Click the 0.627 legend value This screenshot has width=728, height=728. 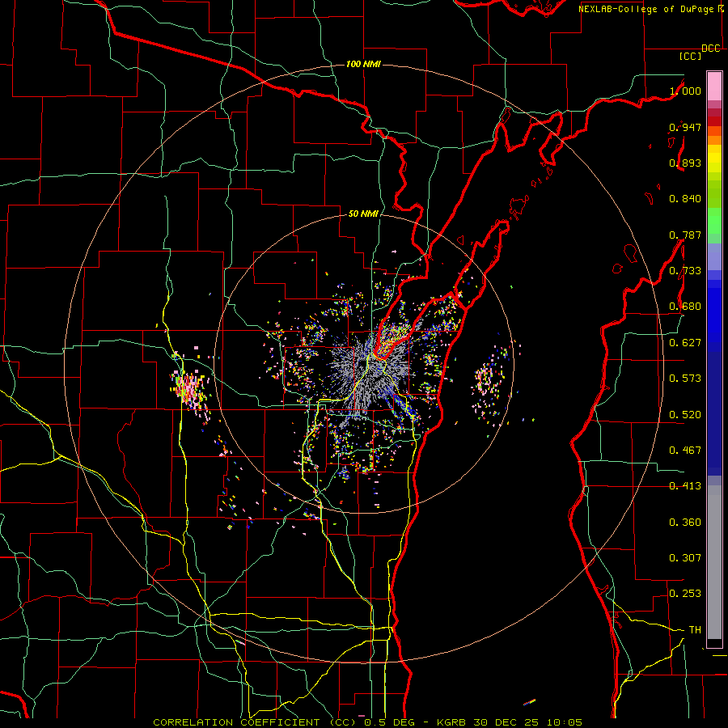tap(685, 343)
